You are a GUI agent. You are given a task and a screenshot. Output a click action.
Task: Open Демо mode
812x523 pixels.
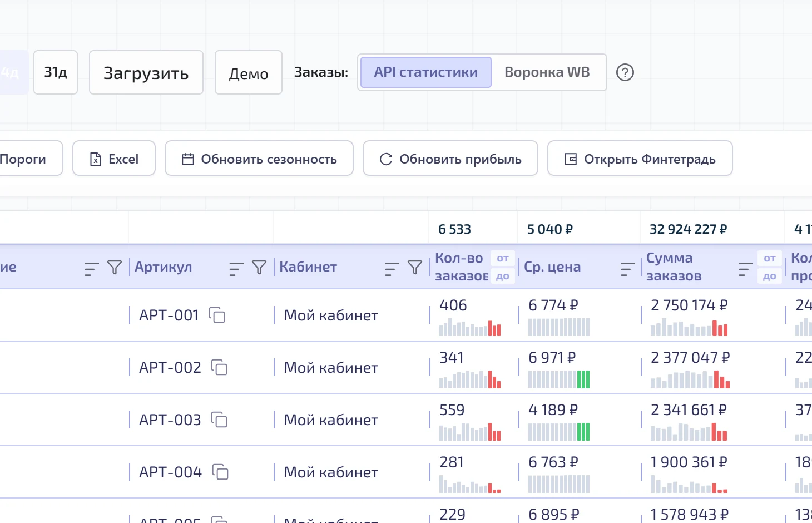[x=249, y=72]
